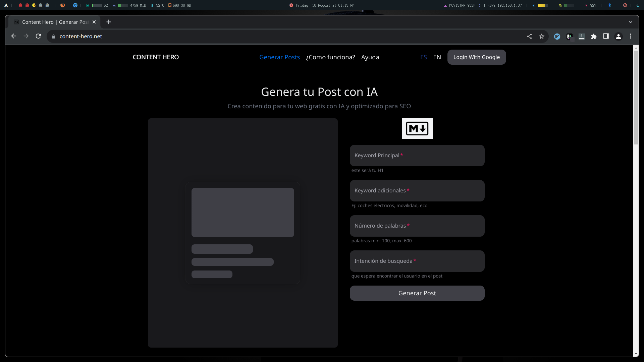Click the heading Genera tu Post con IA

[319, 92]
